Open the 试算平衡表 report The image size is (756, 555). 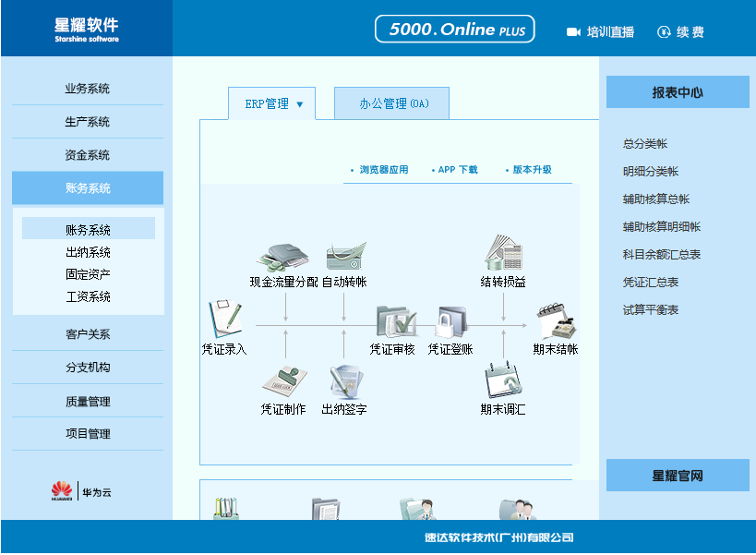[x=651, y=310]
